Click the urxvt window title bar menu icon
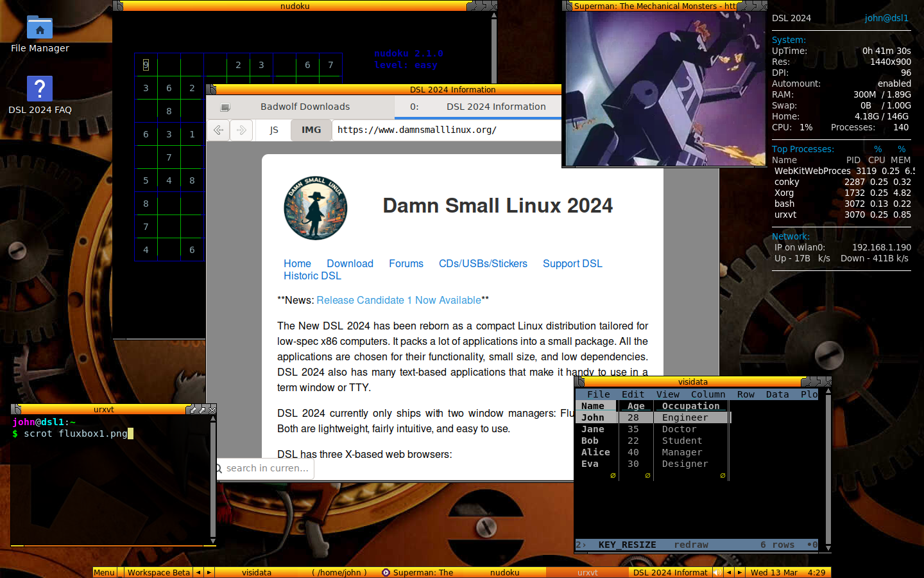The image size is (924, 578). point(17,409)
